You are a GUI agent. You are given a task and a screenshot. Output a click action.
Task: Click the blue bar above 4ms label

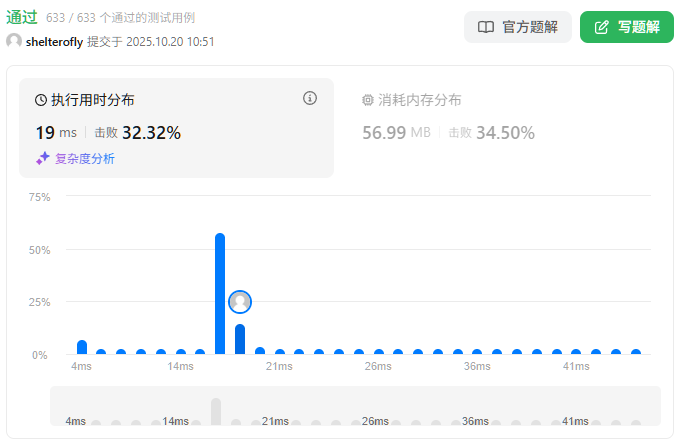(82, 347)
